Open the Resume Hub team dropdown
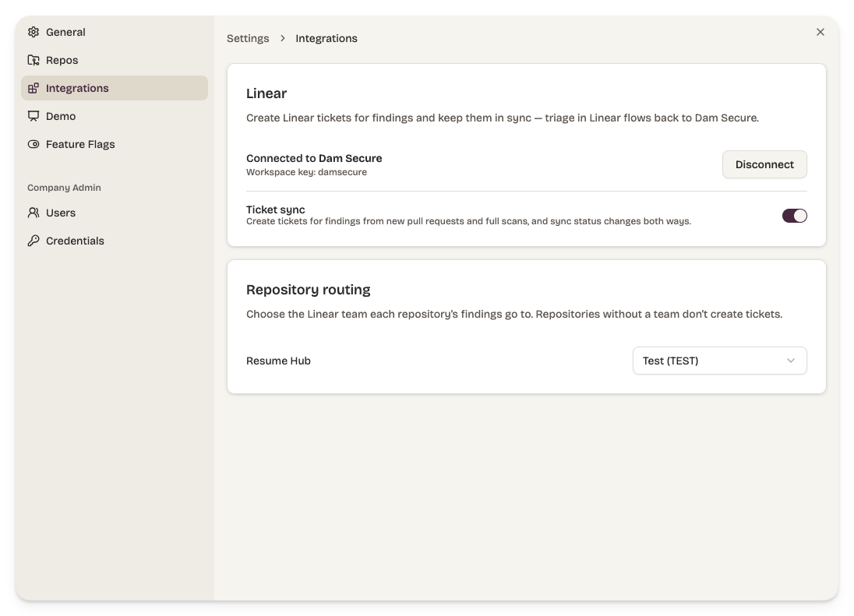 (x=719, y=361)
